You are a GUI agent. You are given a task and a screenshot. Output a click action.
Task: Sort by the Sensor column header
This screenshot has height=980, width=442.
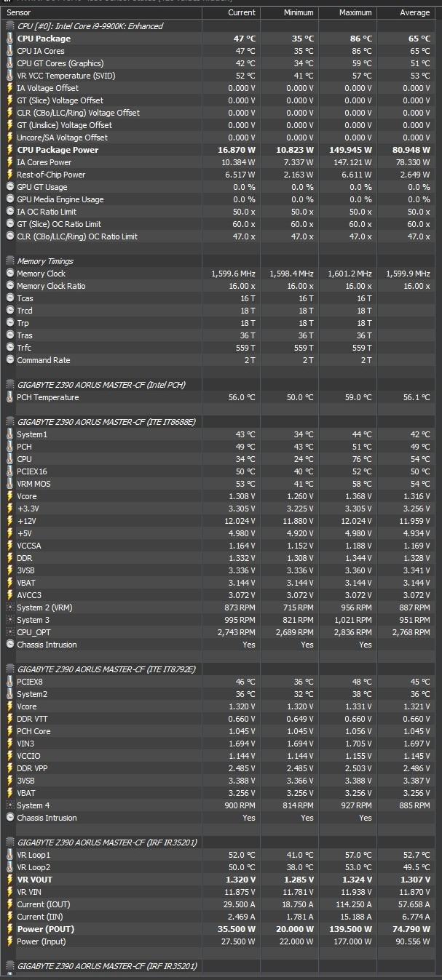point(101,13)
